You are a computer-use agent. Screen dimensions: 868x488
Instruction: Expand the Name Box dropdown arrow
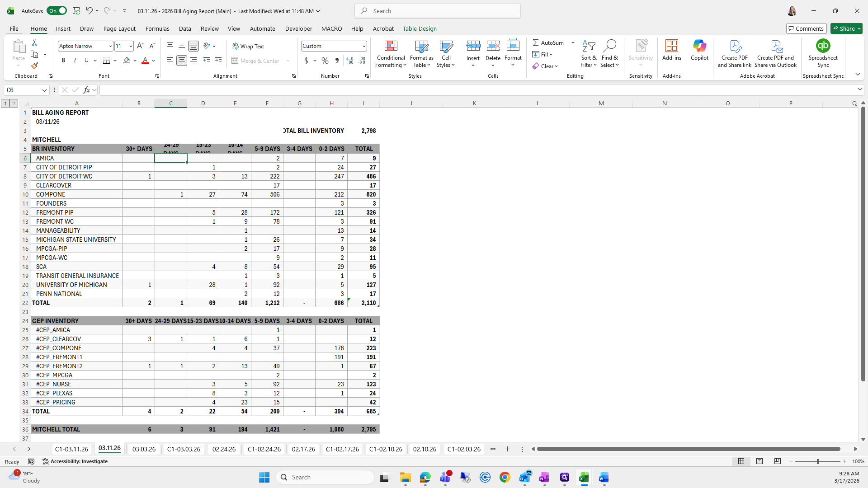pos(44,90)
